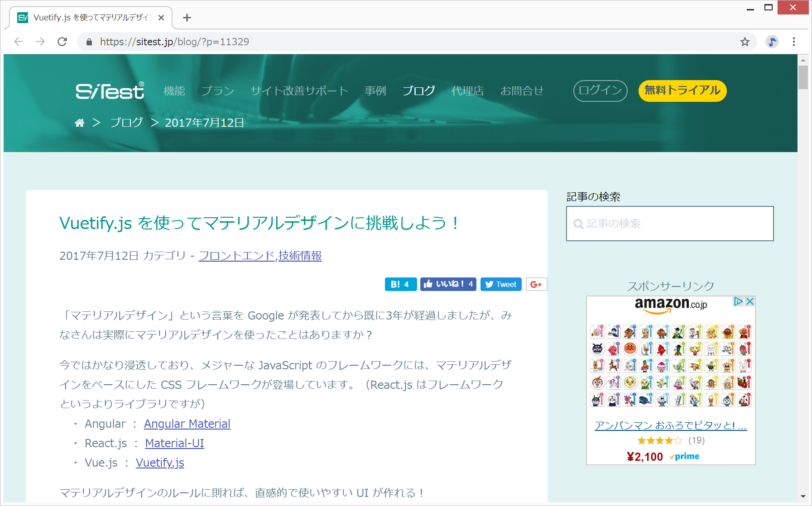
Task: Open AdChoices info triangle icon
Action: pos(738,301)
